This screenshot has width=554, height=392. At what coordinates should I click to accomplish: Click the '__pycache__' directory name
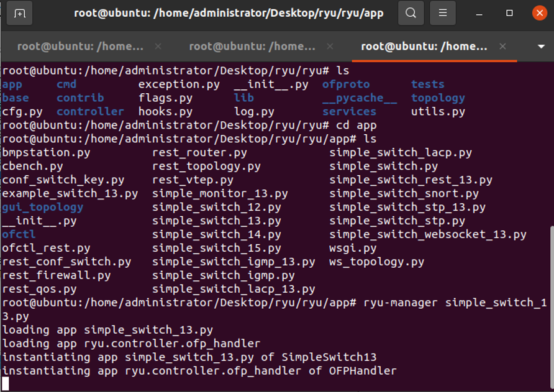(360, 98)
